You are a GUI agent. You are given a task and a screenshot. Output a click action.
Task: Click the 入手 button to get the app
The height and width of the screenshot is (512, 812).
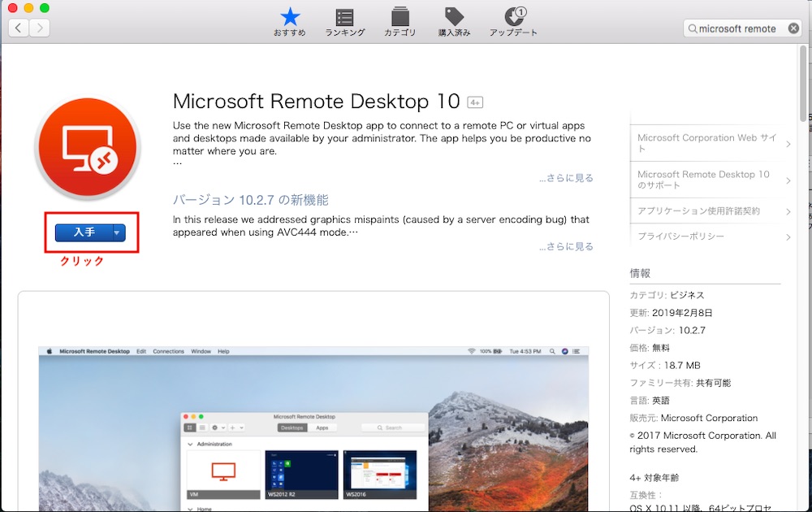[x=84, y=232]
